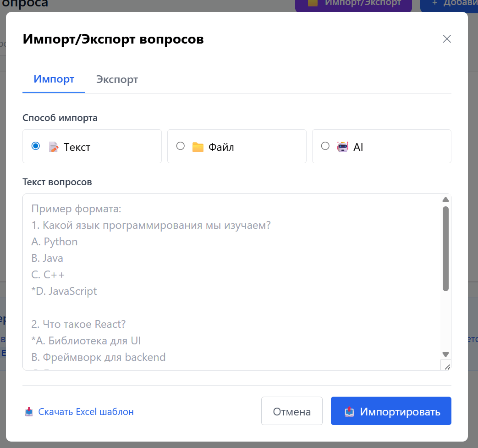
Task: Select the Текст radio button
Action: (36, 146)
